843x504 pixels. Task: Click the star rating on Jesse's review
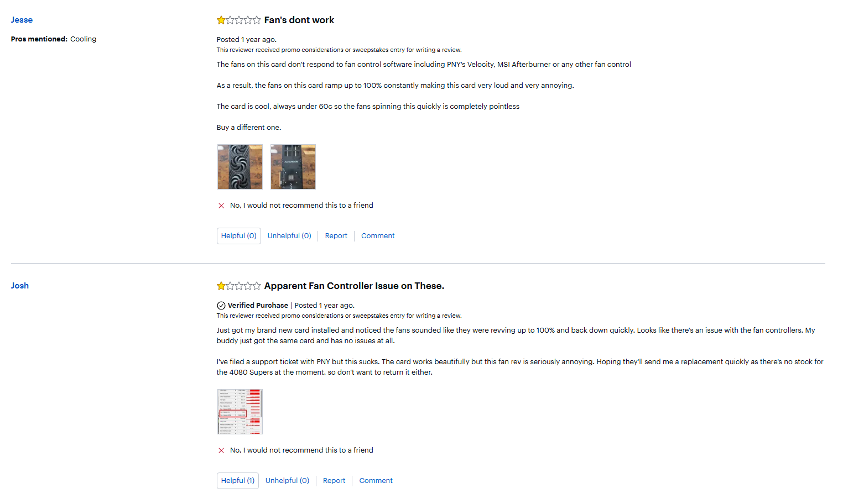238,20
